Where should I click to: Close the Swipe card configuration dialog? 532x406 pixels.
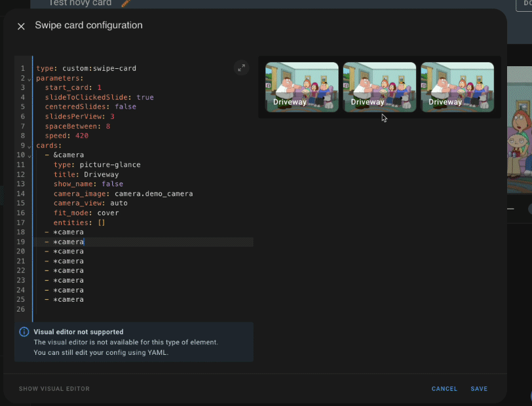[x=21, y=26]
